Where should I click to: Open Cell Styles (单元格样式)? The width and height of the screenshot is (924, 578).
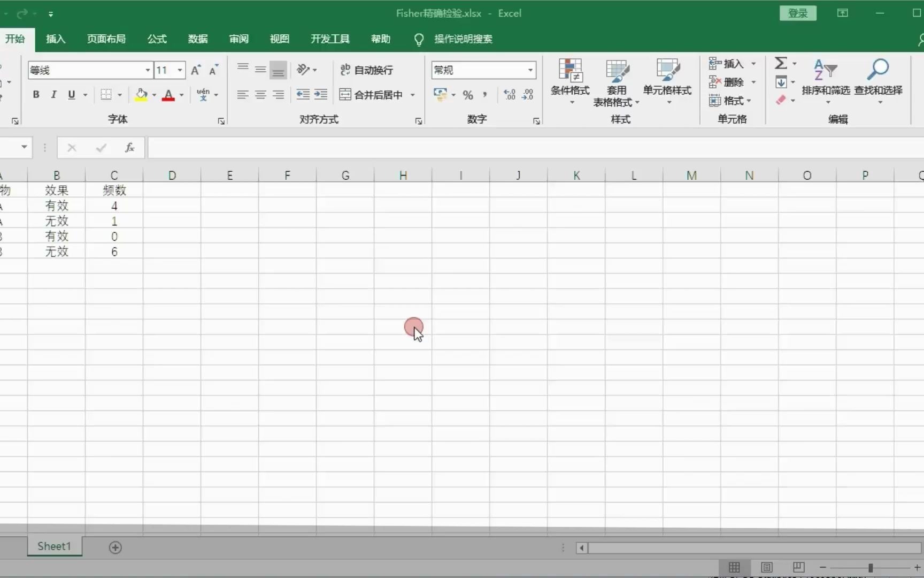click(667, 80)
